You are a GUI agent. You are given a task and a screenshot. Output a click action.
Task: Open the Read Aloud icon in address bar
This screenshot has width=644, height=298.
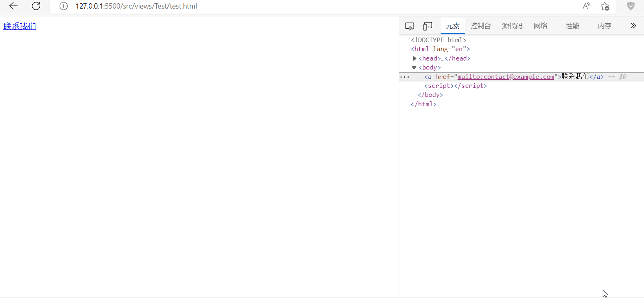pyautogui.click(x=586, y=6)
